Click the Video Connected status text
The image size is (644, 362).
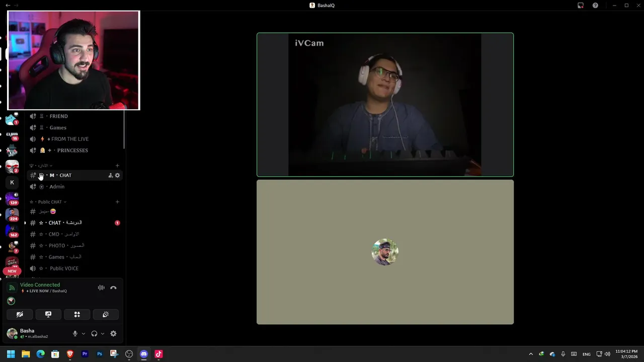point(40,285)
